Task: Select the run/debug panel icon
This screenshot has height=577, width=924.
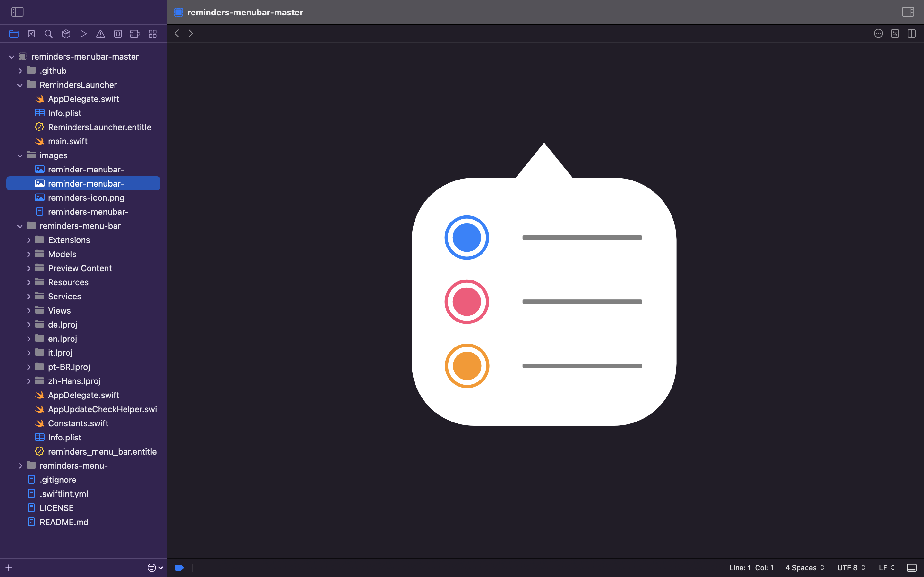Action: (83, 34)
